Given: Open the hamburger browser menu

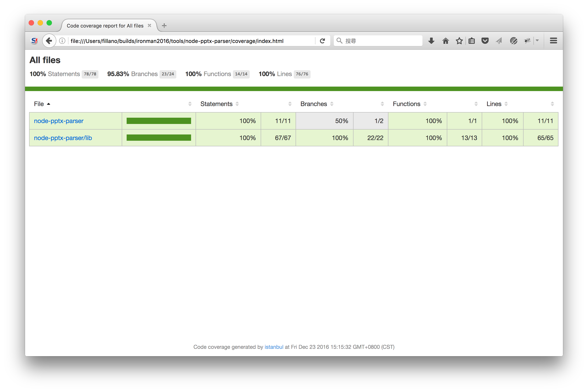Looking at the screenshot, I should point(553,41).
